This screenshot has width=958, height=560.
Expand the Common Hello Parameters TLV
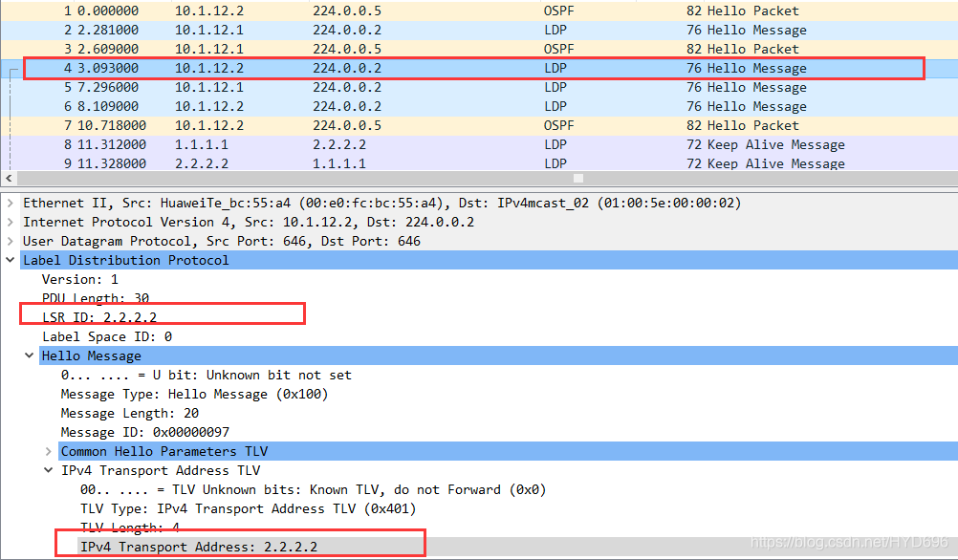(x=48, y=451)
